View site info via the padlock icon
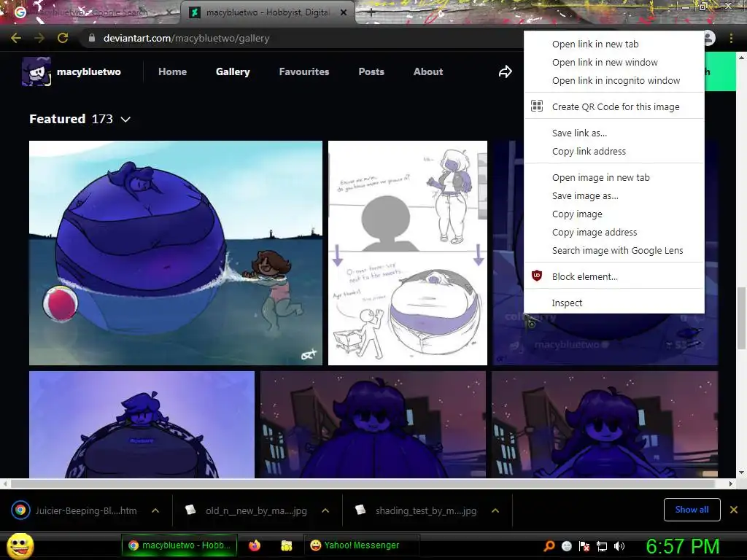The width and height of the screenshot is (747, 560). pyautogui.click(x=92, y=38)
